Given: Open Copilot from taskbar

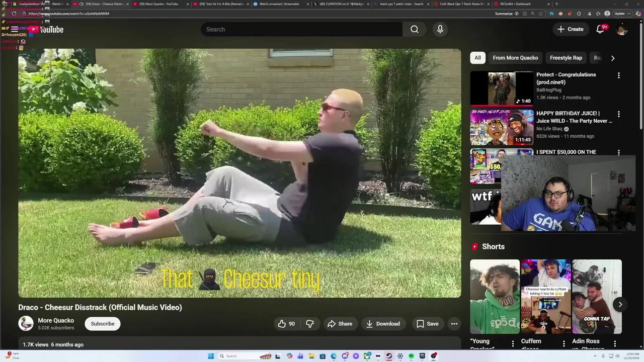Looking at the screenshot, I should tap(289, 356).
